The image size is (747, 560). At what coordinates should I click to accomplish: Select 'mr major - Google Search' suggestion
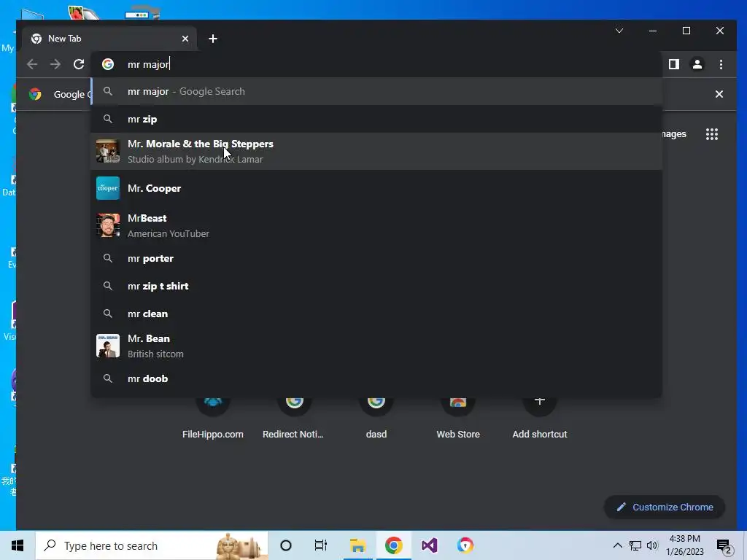[x=376, y=91]
